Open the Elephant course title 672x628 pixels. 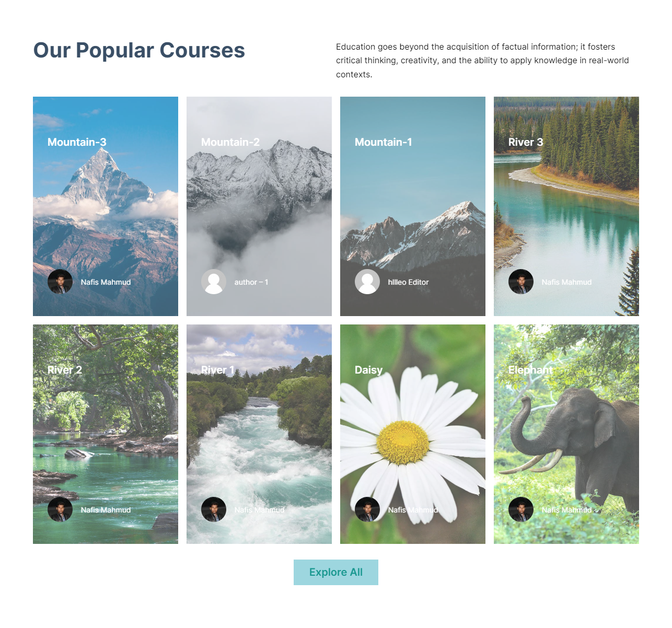pos(530,370)
